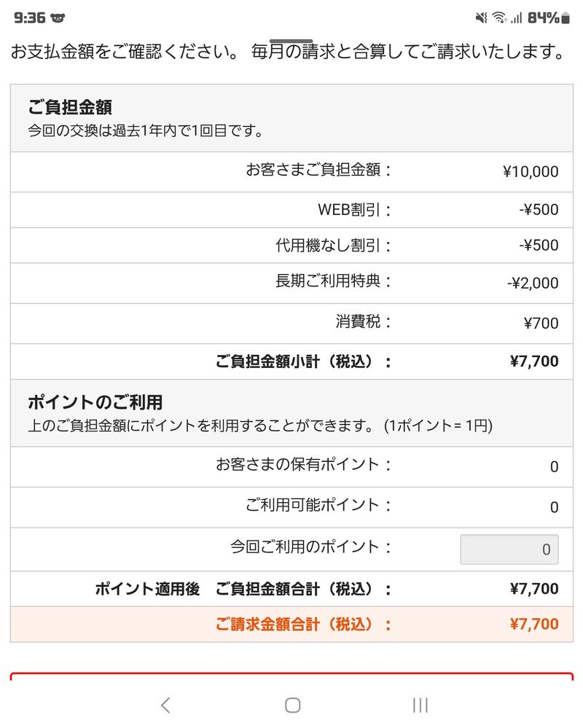Open the recent apps navigation icon

[x=420, y=705]
